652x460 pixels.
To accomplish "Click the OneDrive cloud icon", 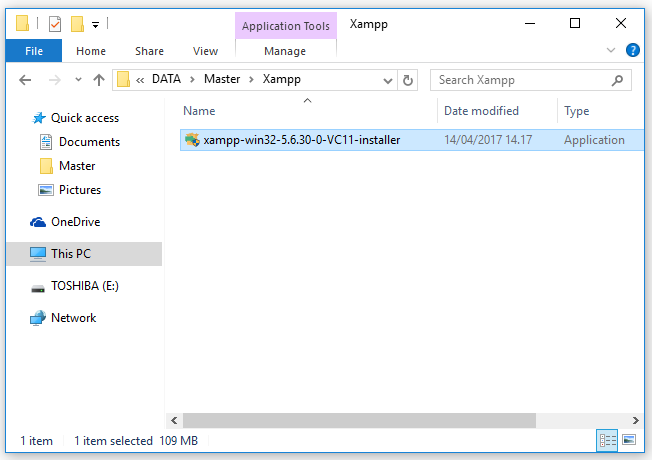I will click(38, 223).
